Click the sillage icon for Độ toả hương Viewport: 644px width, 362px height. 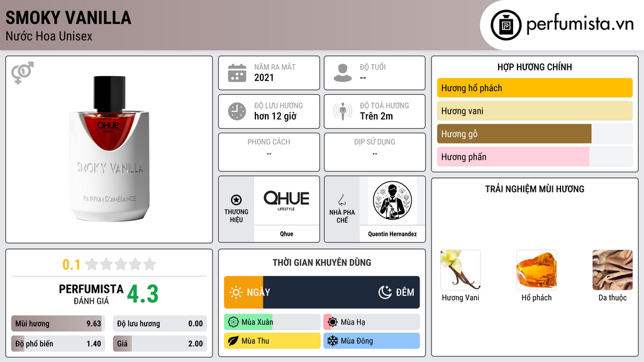(343, 111)
